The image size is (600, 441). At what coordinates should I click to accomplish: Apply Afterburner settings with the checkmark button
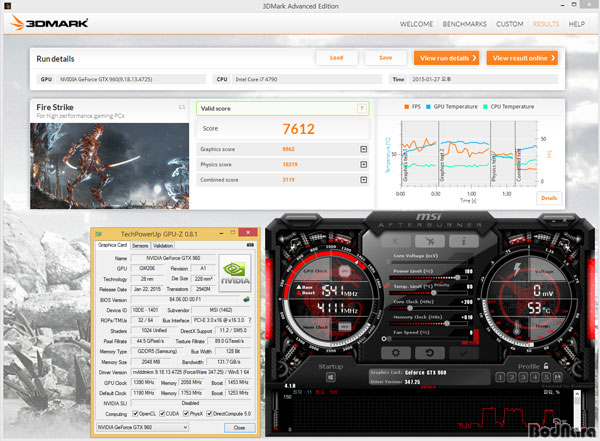[x=464, y=353]
